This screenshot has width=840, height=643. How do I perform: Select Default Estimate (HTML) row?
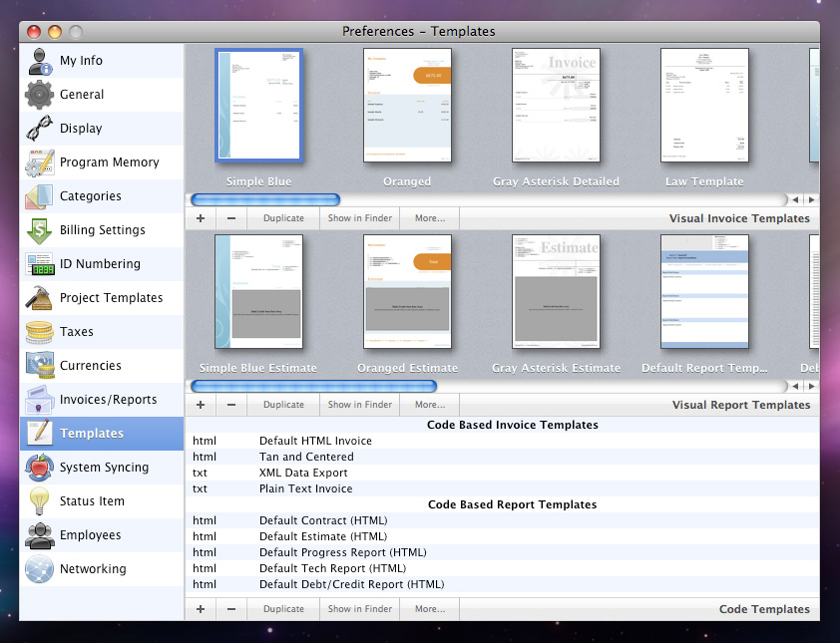click(502, 536)
